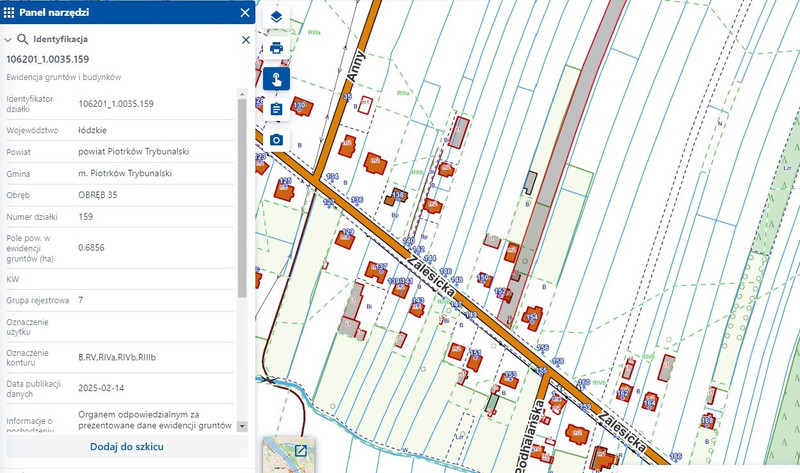Collapse the Identyfikacja section chevron

[8, 40]
